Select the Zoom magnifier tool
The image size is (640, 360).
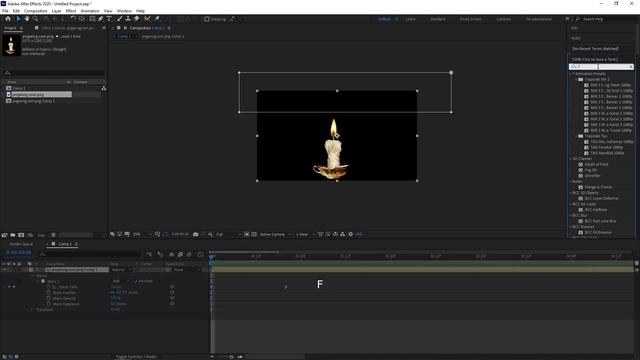coord(36,19)
